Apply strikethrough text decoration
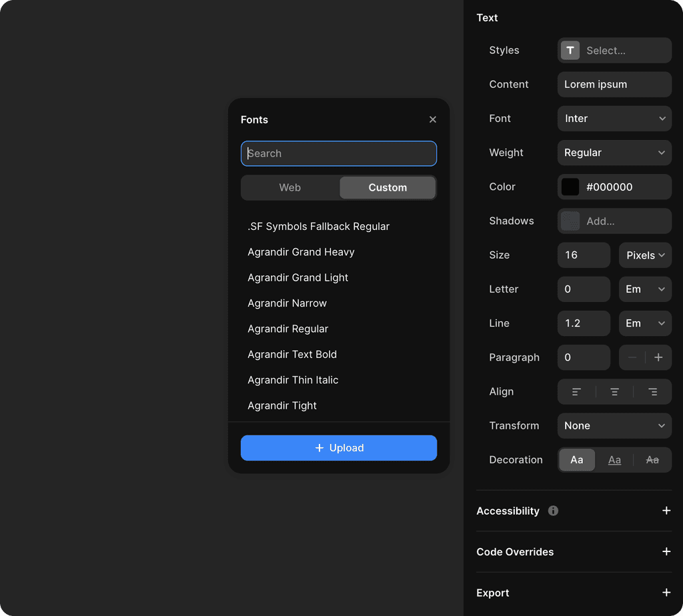The width and height of the screenshot is (683, 616). (x=652, y=459)
